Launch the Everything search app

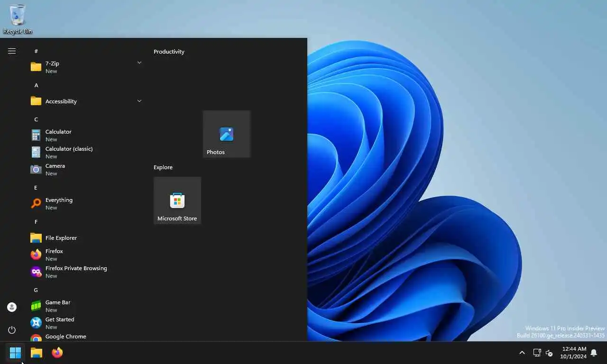pos(87,203)
